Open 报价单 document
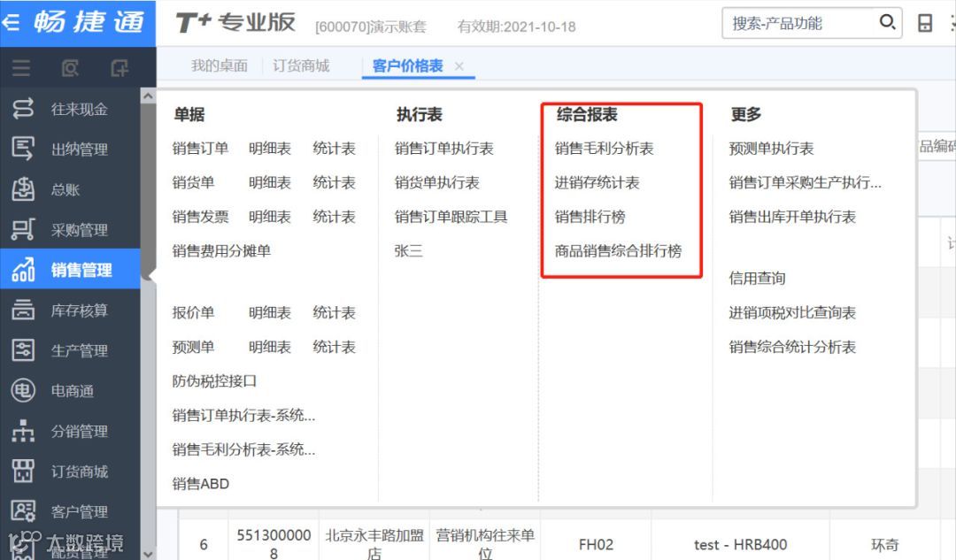The height and width of the screenshot is (560, 956). 193,313
